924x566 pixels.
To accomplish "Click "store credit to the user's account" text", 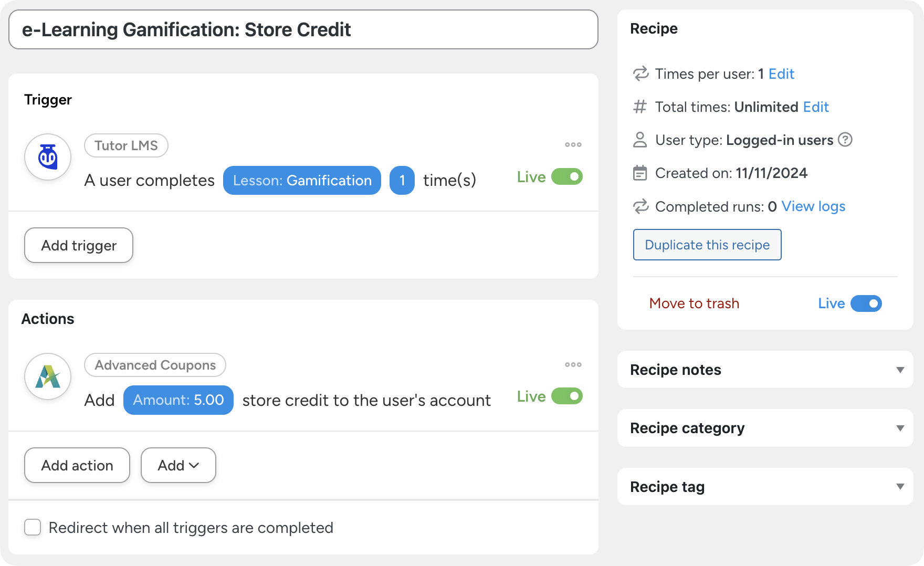I will 366,401.
